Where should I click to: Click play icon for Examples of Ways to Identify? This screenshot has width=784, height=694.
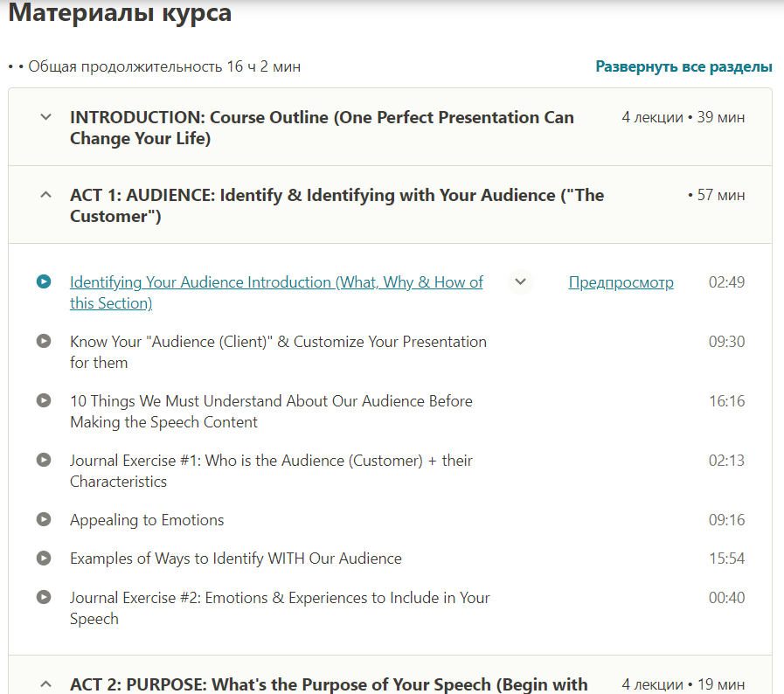click(x=44, y=558)
